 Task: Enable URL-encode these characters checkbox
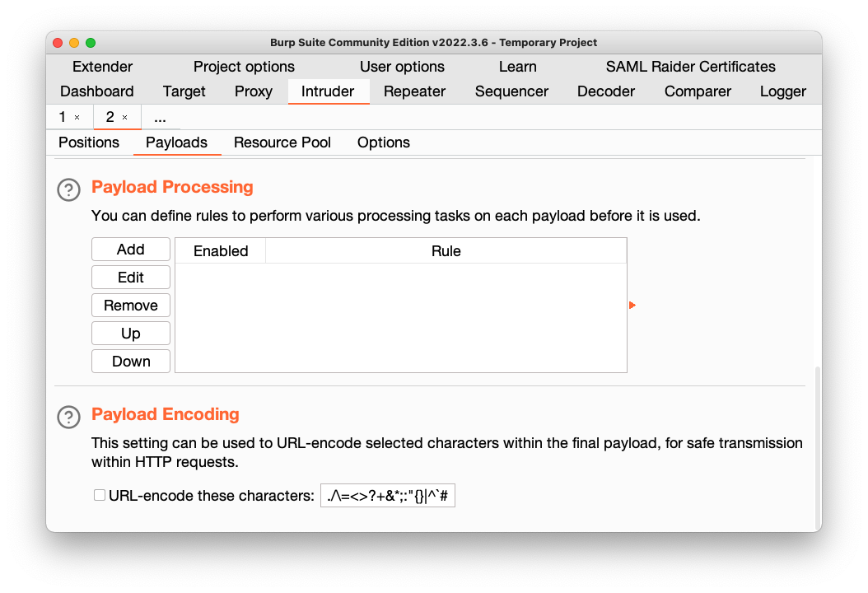(x=100, y=495)
